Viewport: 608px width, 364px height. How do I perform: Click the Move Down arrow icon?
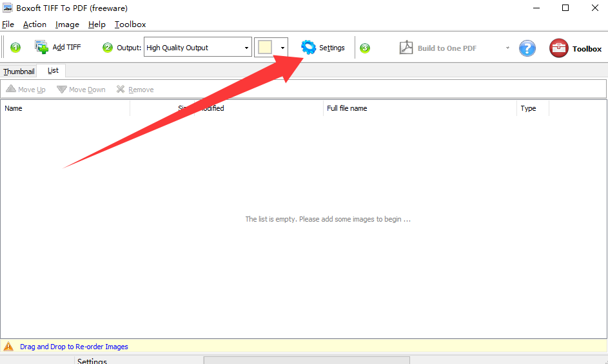tap(62, 90)
